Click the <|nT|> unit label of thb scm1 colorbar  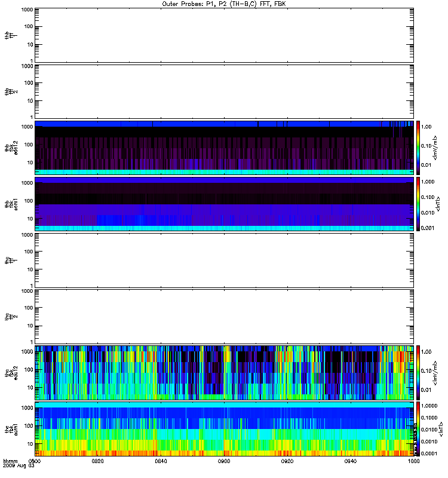(x=438, y=204)
